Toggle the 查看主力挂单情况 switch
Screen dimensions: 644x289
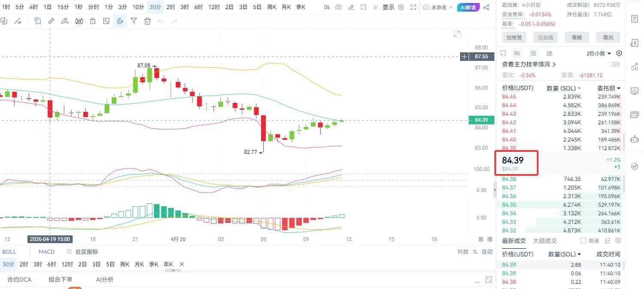coord(614,64)
